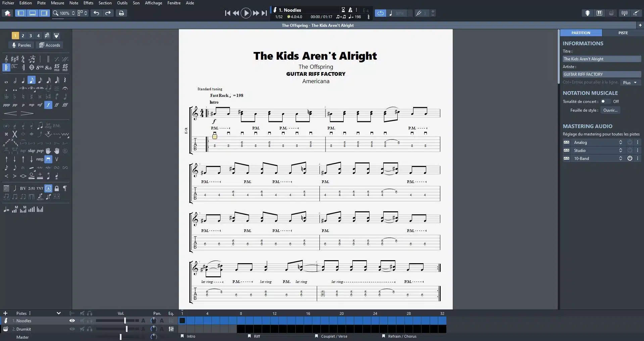Open options for the Analog effect
Viewport: 644px width, 341px height.
click(638, 142)
